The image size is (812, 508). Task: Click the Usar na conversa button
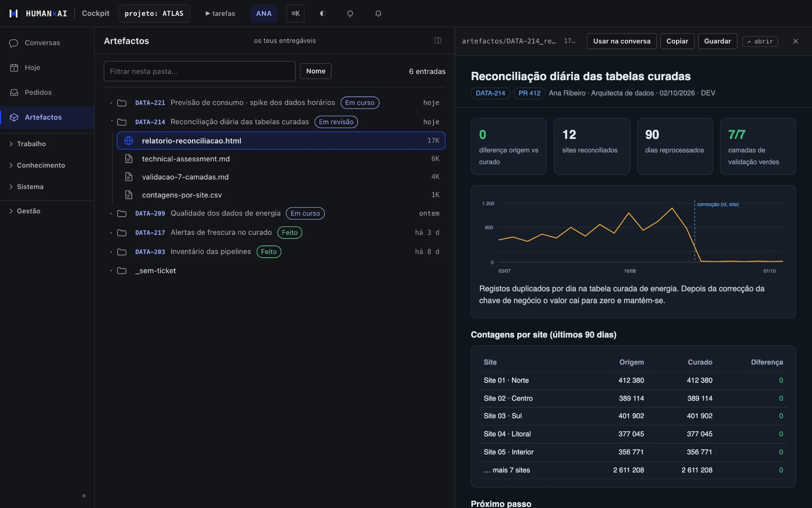click(622, 41)
